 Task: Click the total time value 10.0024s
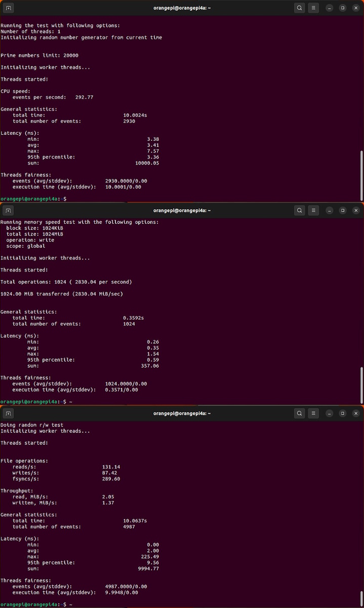tap(135, 115)
